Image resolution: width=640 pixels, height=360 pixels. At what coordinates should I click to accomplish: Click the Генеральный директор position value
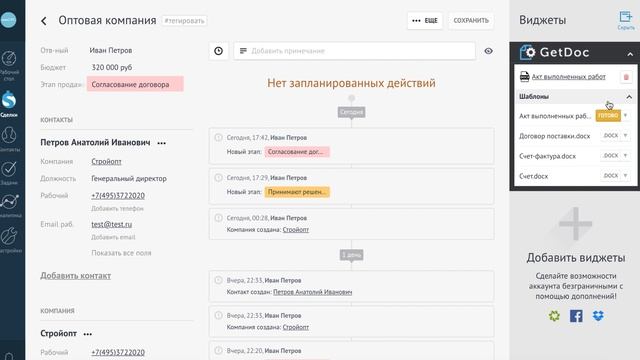(129, 179)
